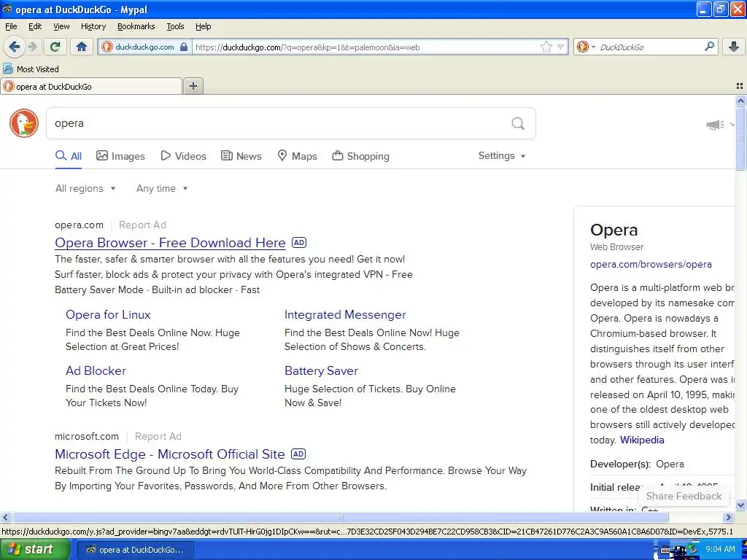This screenshot has width=747, height=560.
Task: Expand the Settings dropdown
Action: click(502, 156)
